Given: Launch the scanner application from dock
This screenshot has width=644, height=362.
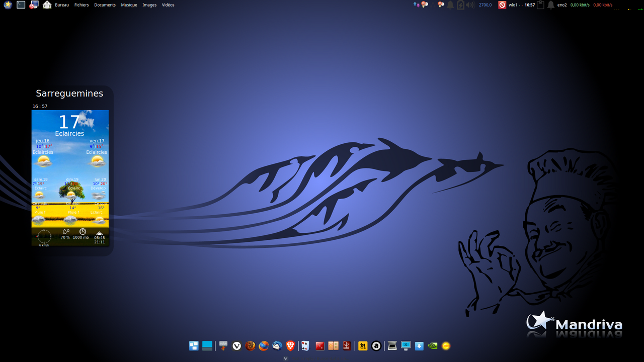Looking at the screenshot, I should (392, 346).
